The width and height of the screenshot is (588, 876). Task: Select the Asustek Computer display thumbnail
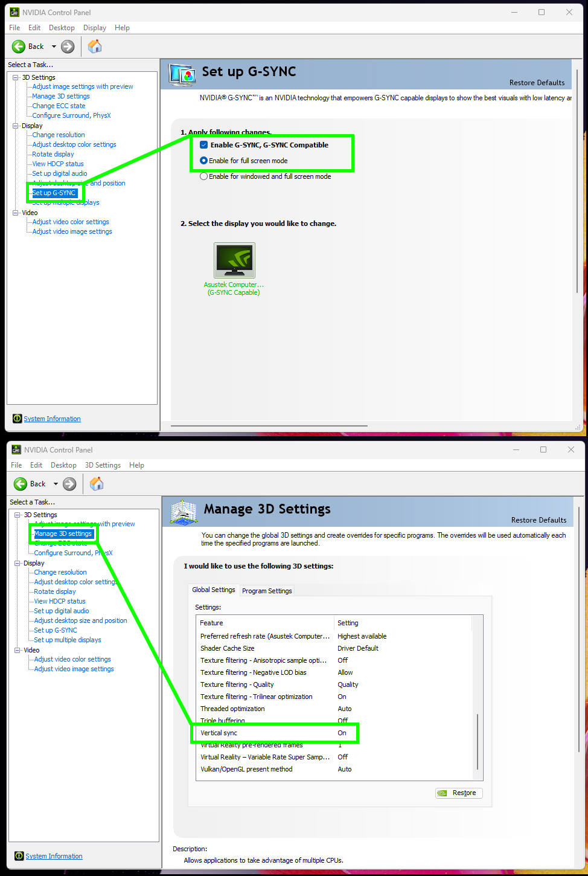pyautogui.click(x=234, y=260)
